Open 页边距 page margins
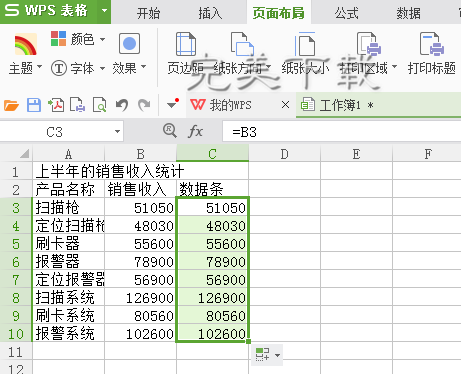 [186, 53]
